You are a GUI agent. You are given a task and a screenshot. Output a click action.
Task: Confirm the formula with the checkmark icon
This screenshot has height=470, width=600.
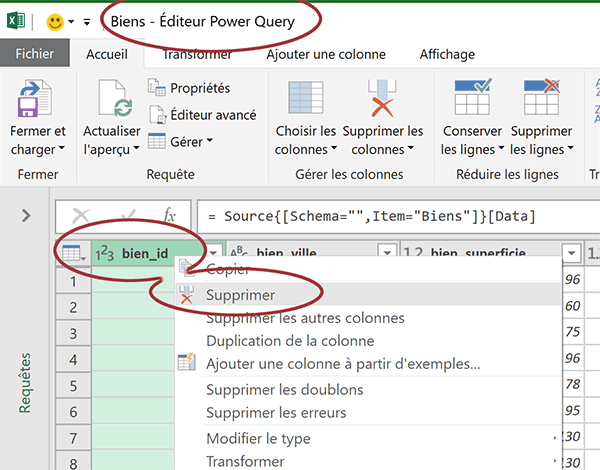click(x=128, y=215)
